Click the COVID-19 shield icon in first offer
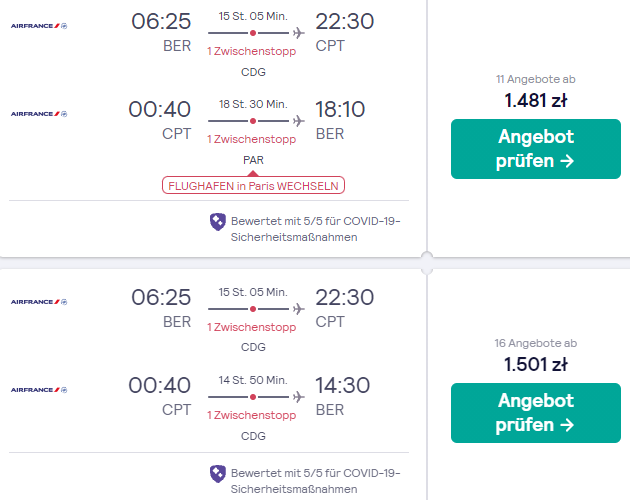630x500 pixels. click(x=218, y=222)
